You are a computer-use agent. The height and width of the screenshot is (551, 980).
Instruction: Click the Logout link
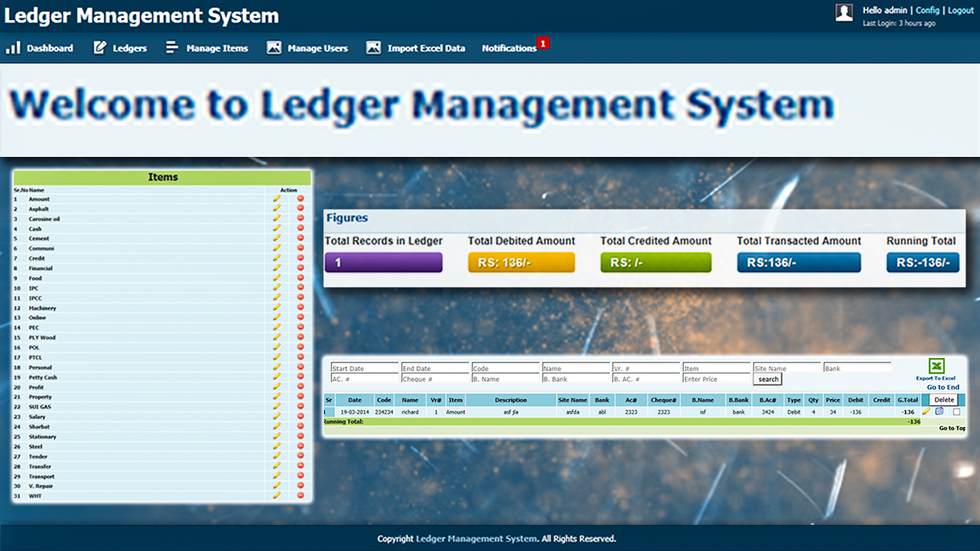(961, 11)
